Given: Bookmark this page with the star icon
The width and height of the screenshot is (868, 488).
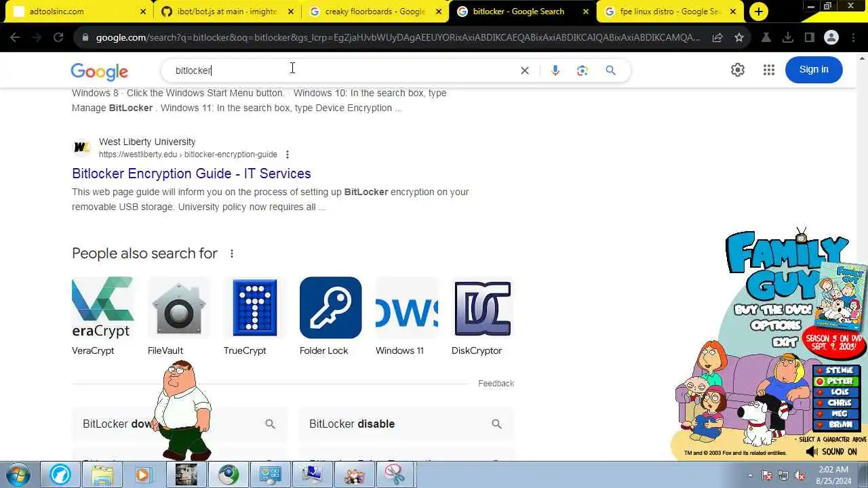Looking at the screenshot, I should coord(739,37).
